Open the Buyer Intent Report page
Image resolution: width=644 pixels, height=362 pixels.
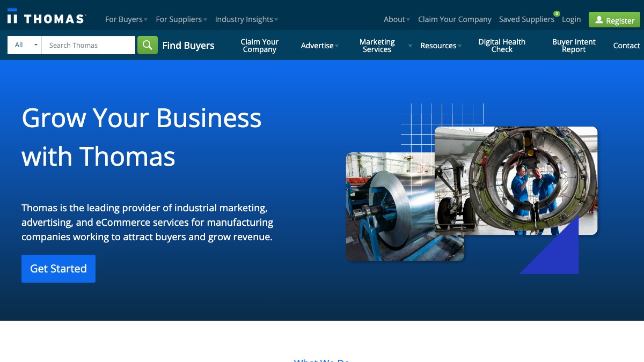click(574, 46)
